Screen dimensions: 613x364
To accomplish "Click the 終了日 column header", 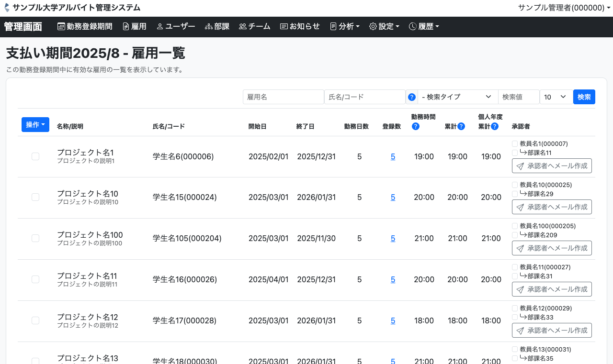I will pyautogui.click(x=305, y=127).
